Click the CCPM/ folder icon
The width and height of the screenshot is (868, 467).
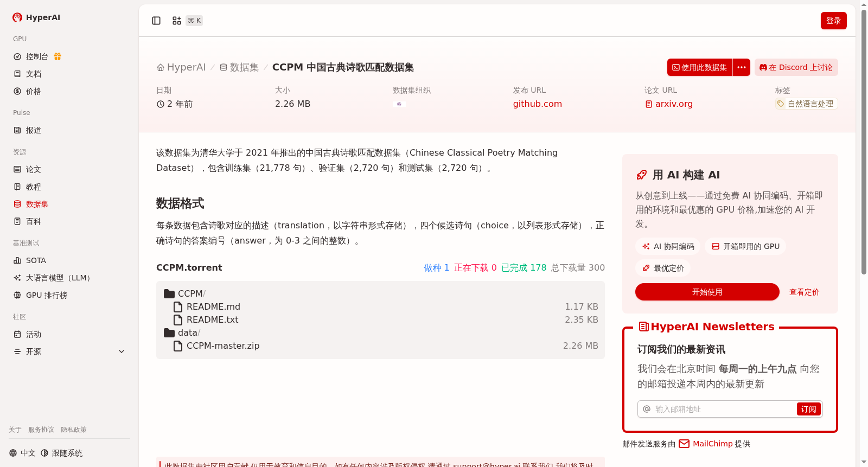[x=169, y=293]
